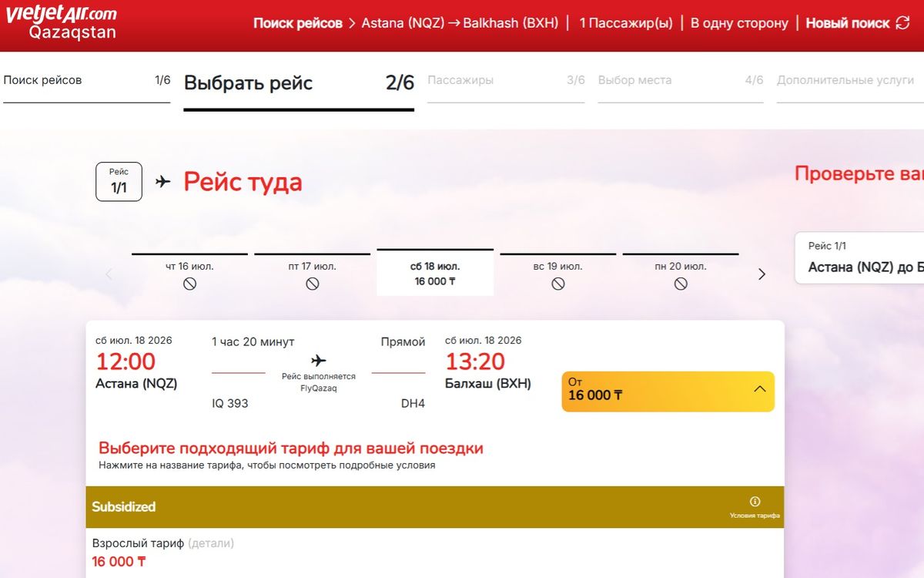Image resolution: width=924 pixels, height=578 pixels.
Task: Select date пт 17 июл.
Action: (x=312, y=274)
